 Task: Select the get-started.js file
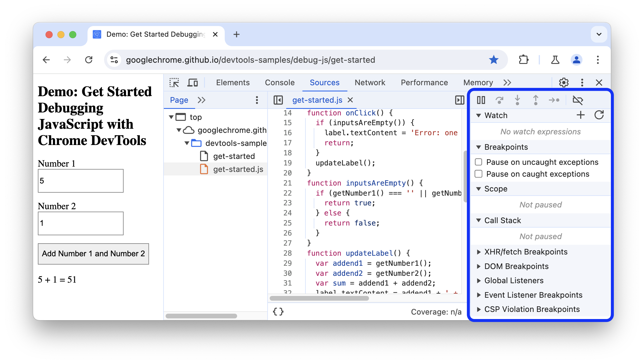click(x=238, y=169)
